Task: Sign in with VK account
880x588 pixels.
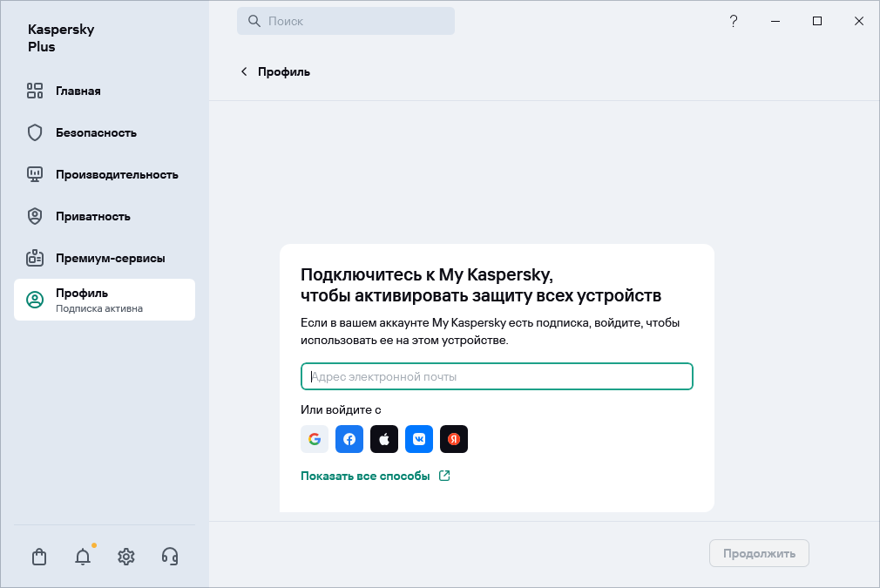Action: coord(419,439)
